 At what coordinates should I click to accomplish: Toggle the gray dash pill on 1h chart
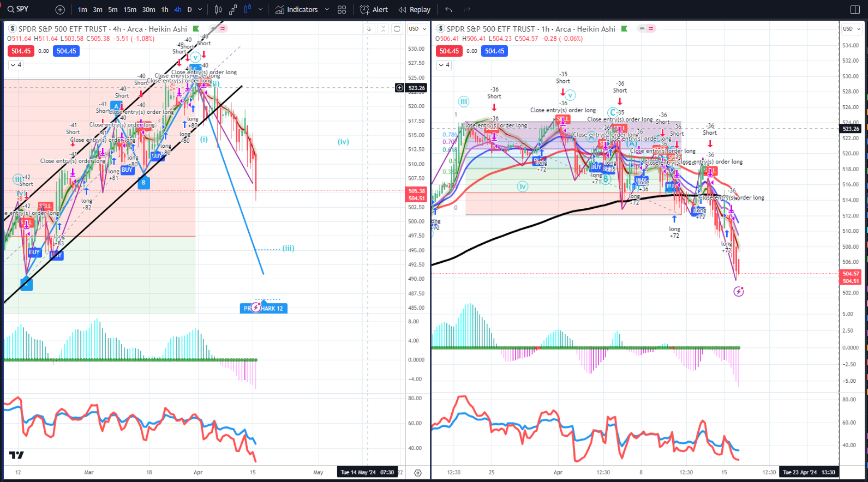[x=642, y=29]
